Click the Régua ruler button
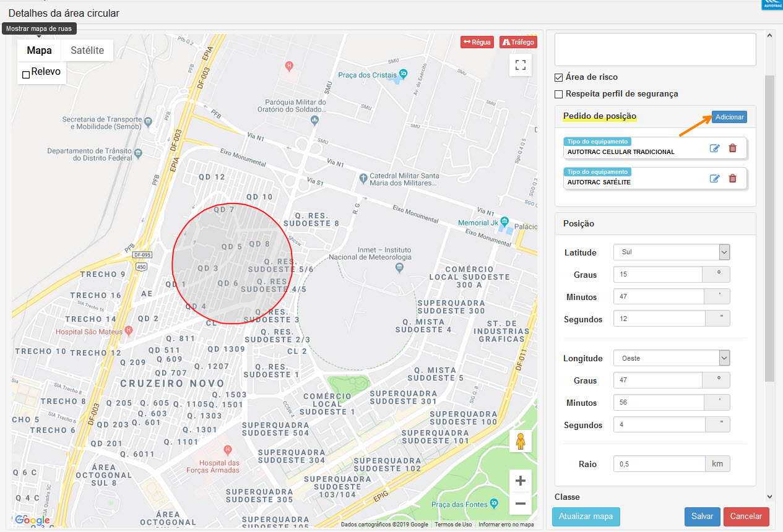Screen dimensions: 783x532 click(x=477, y=42)
